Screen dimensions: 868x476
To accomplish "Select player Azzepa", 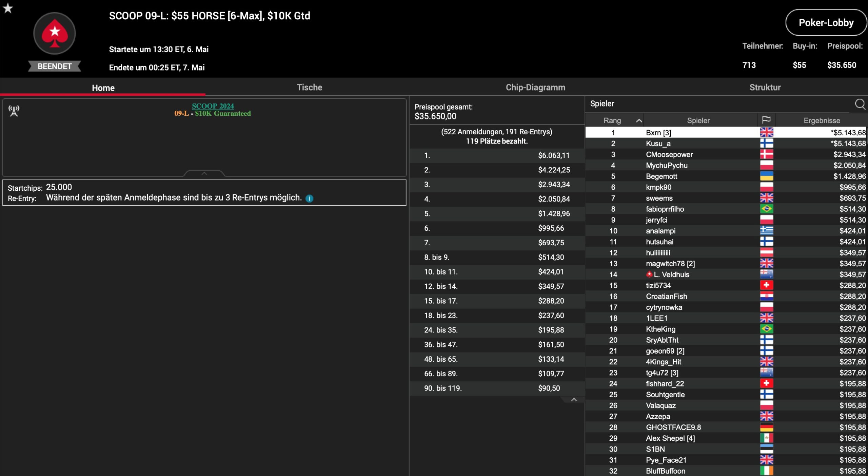I will click(x=726, y=416).
